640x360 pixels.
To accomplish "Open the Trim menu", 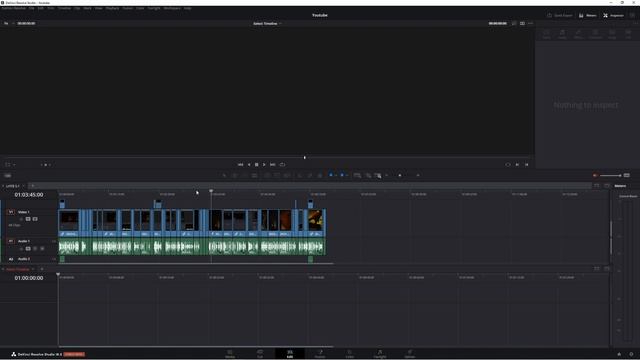I will (x=51, y=8).
